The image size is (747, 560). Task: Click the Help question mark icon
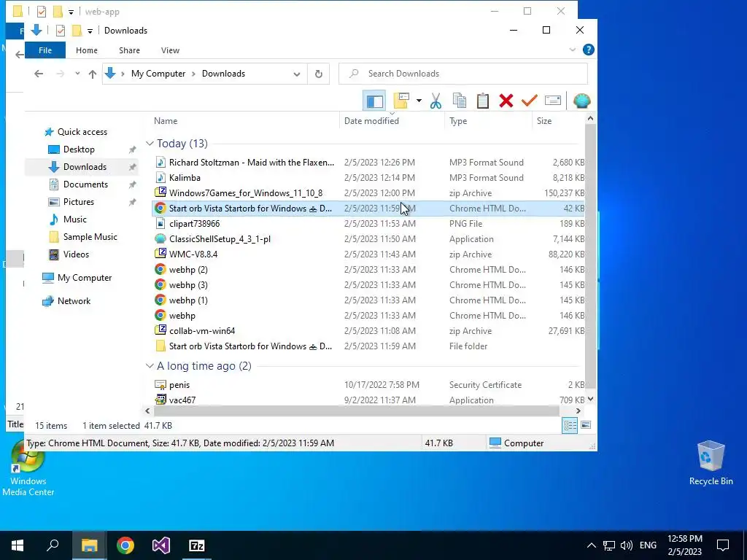tap(589, 50)
